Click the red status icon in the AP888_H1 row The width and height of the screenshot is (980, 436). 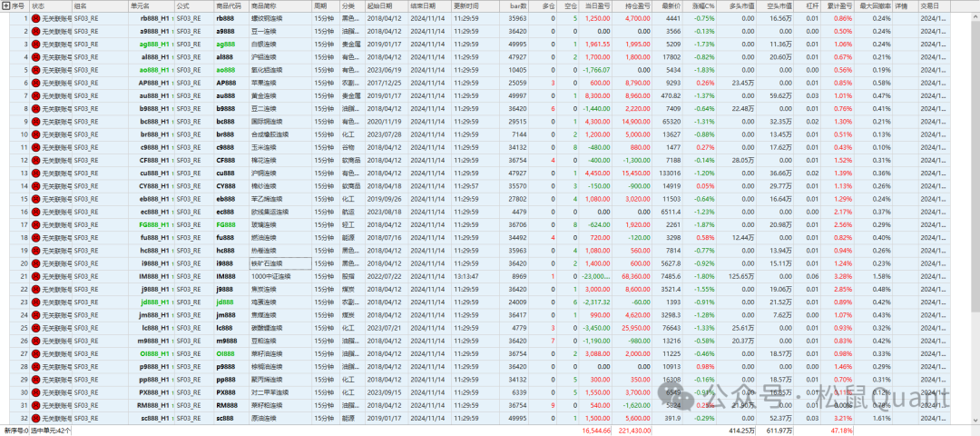35,83
